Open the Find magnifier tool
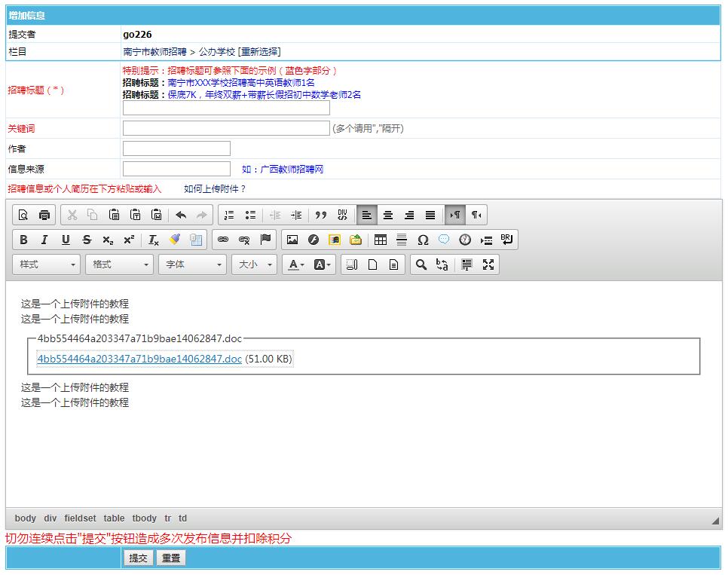Image resolution: width=728 pixels, height=575 pixels. (x=421, y=265)
